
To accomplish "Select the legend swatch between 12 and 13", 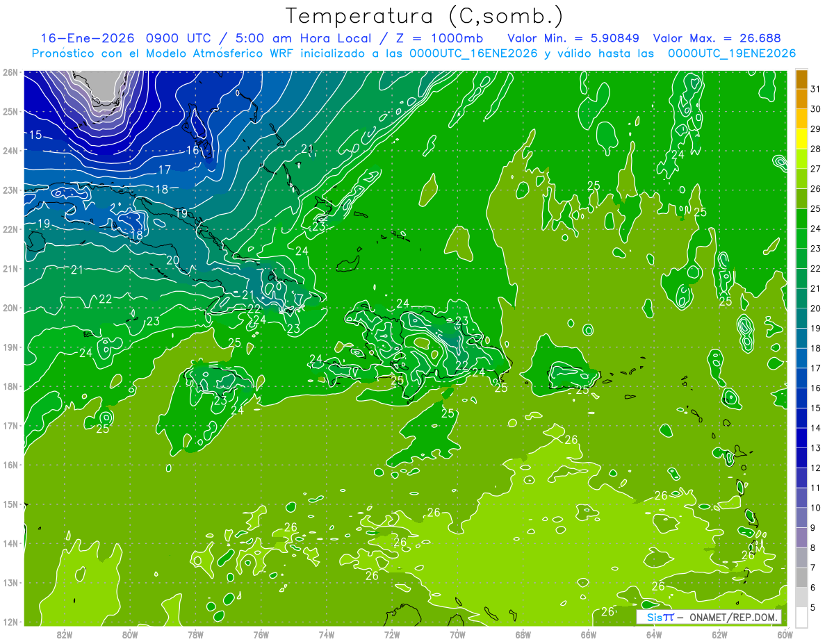I will pos(802,458).
